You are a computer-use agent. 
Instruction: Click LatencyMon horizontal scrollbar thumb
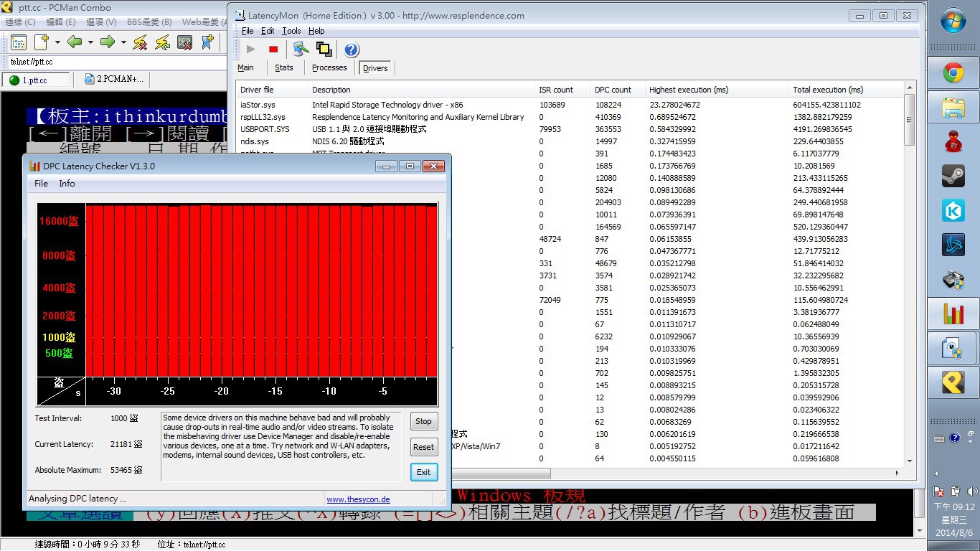[501, 474]
